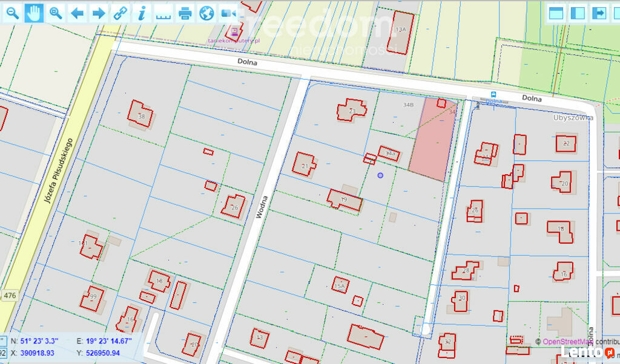Click the video camera toolbar icon
The image size is (620, 364).
click(228, 13)
